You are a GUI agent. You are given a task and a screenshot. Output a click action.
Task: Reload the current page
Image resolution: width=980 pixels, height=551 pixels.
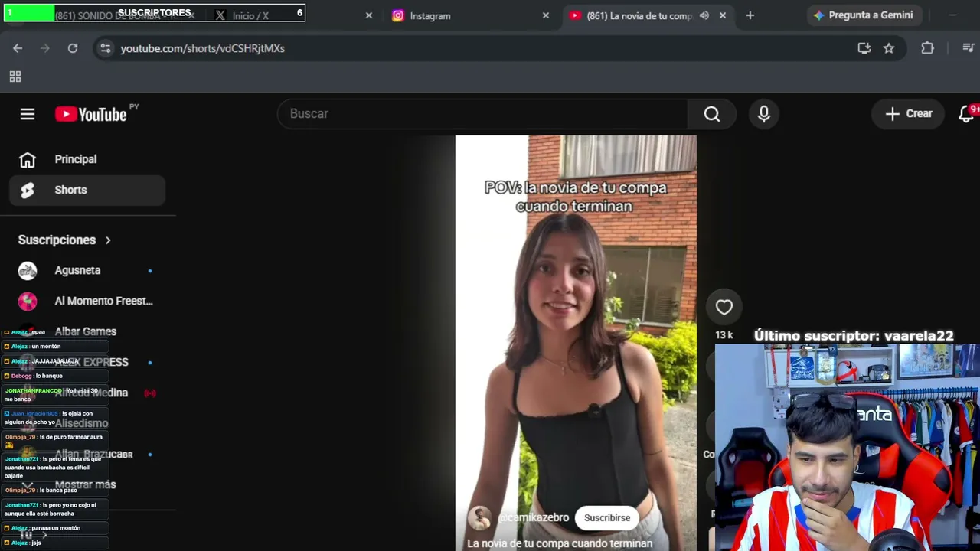click(x=73, y=48)
